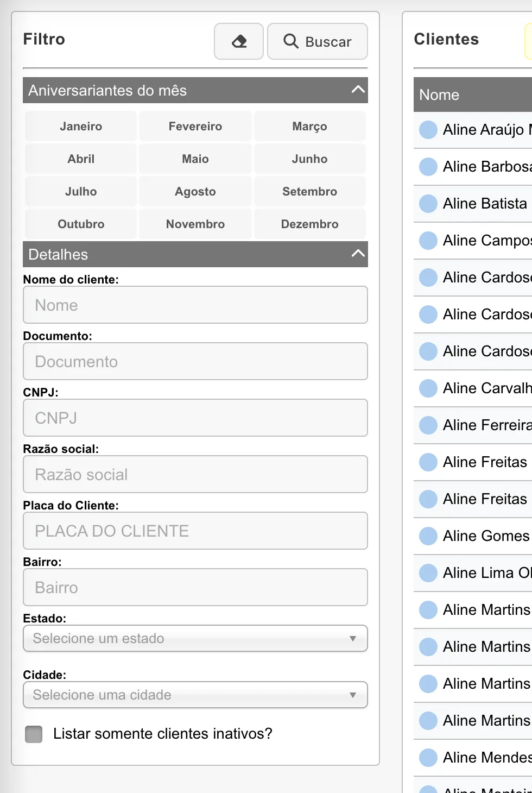This screenshot has height=793, width=532.
Task: Open client Aline Araújo
Action: click(487, 130)
